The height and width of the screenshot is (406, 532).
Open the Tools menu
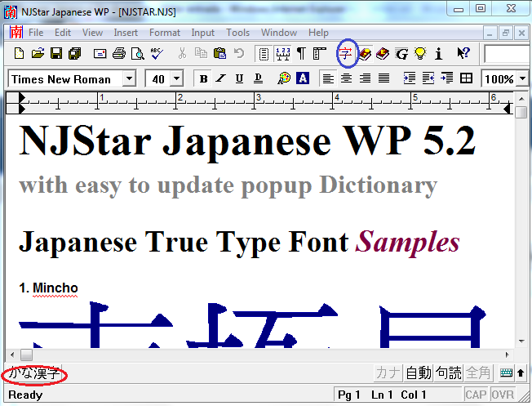pyautogui.click(x=237, y=33)
